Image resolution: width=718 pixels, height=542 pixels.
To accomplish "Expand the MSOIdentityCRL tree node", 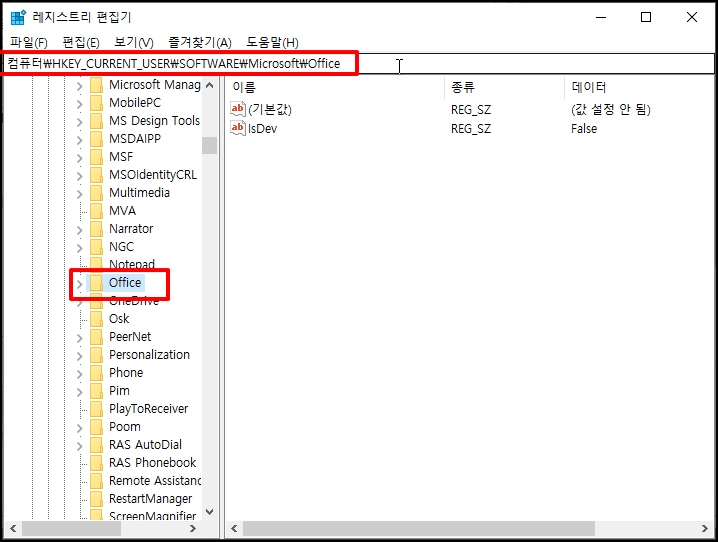I will (79, 175).
